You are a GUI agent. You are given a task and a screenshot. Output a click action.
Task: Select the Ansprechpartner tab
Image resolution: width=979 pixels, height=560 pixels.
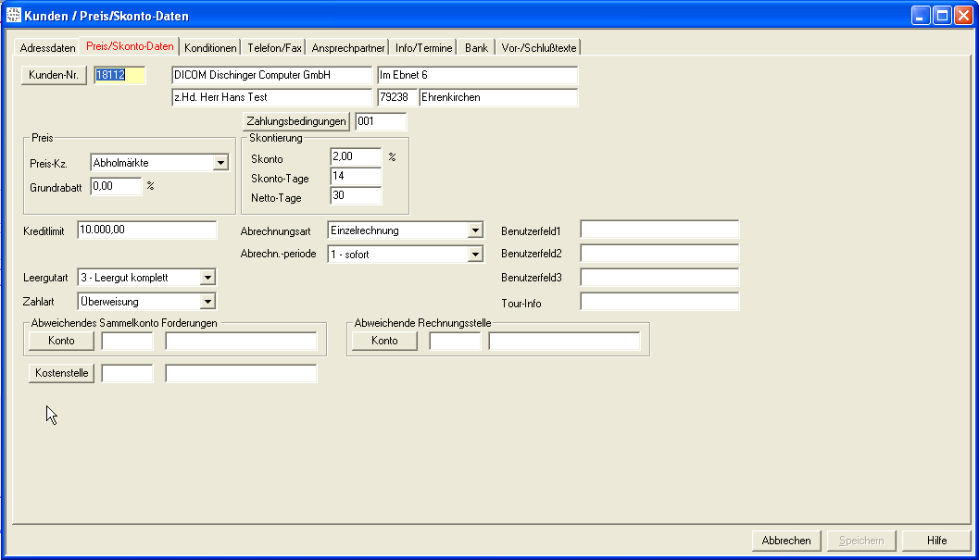point(348,47)
